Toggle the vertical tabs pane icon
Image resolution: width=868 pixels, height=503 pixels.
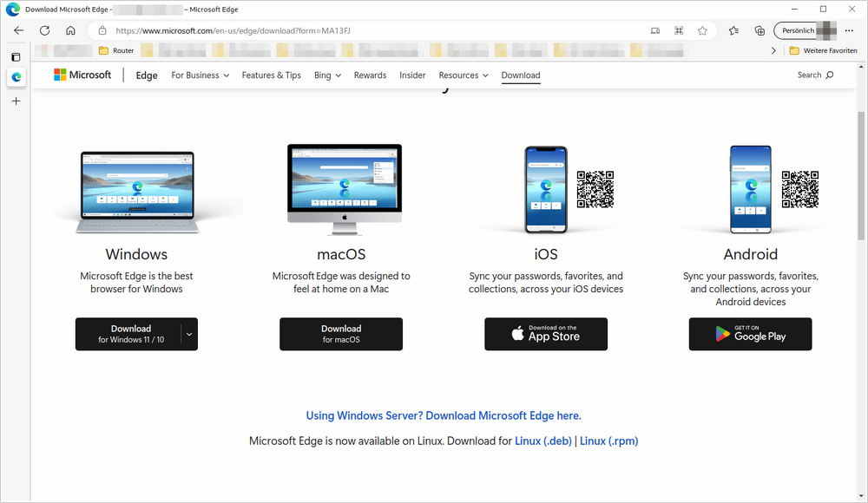click(x=16, y=57)
